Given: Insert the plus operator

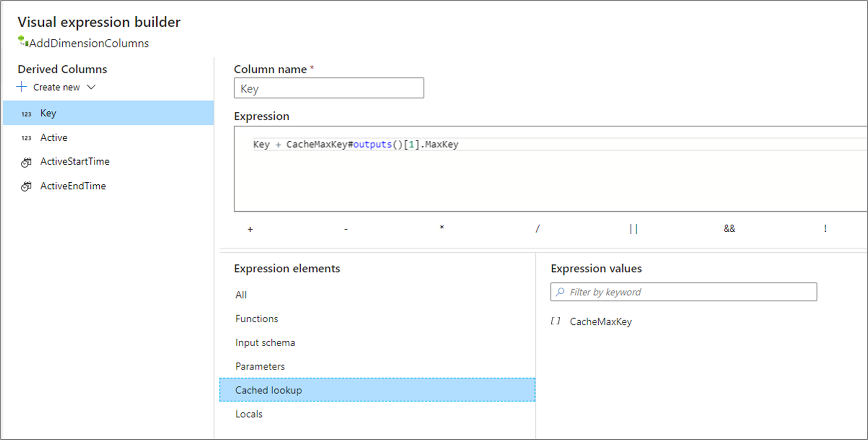Looking at the screenshot, I should (x=250, y=229).
